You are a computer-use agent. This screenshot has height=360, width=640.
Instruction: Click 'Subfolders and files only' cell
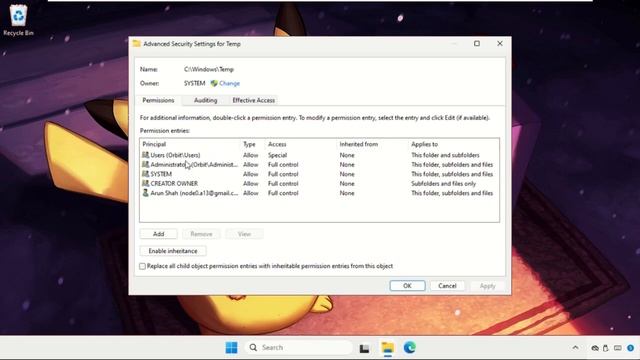[x=444, y=183]
